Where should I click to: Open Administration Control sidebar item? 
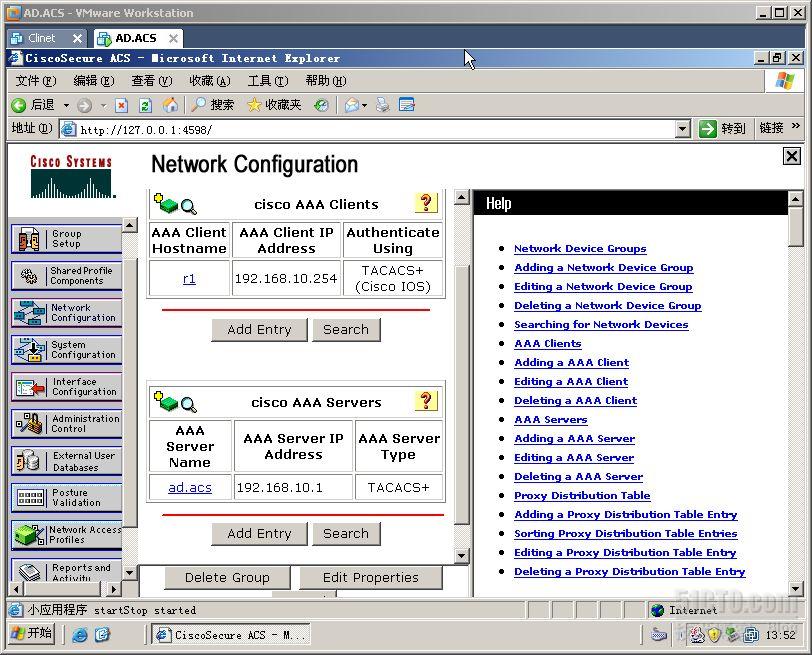(x=66, y=424)
